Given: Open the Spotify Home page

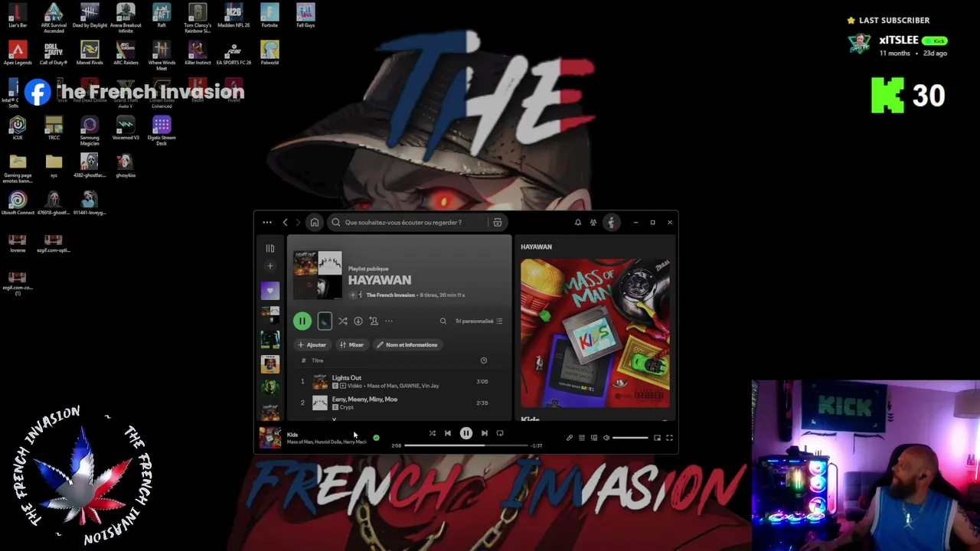Looking at the screenshot, I should pyautogui.click(x=314, y=223).
